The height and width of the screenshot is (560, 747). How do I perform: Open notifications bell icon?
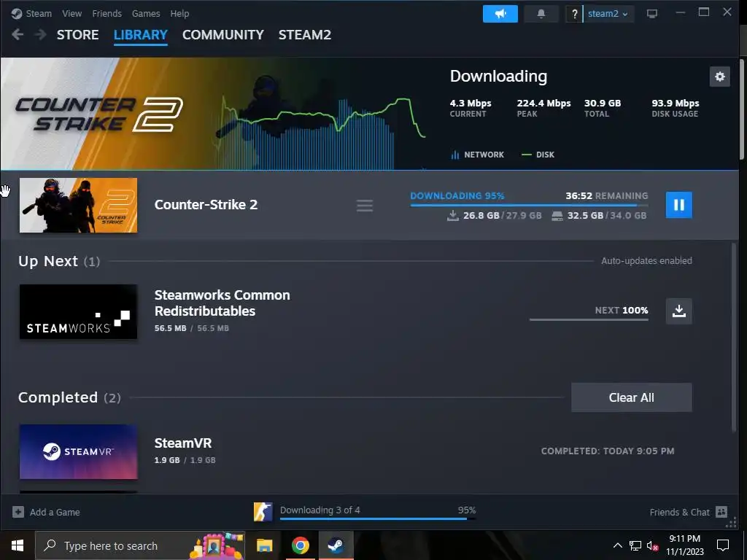click(x=541, y=14)
